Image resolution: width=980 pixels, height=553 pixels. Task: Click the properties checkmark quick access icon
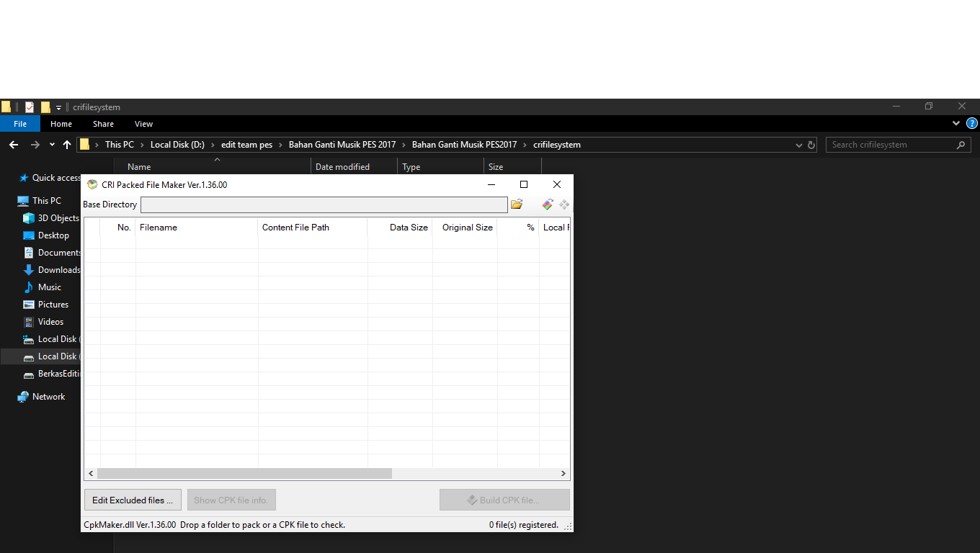(x=30, y=107)
